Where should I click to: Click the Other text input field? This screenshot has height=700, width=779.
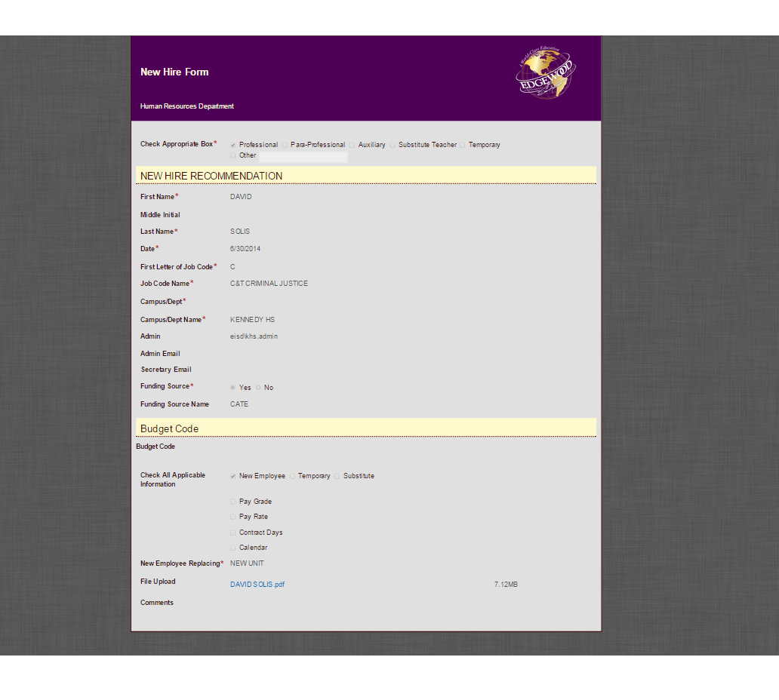tap(303, 158)
